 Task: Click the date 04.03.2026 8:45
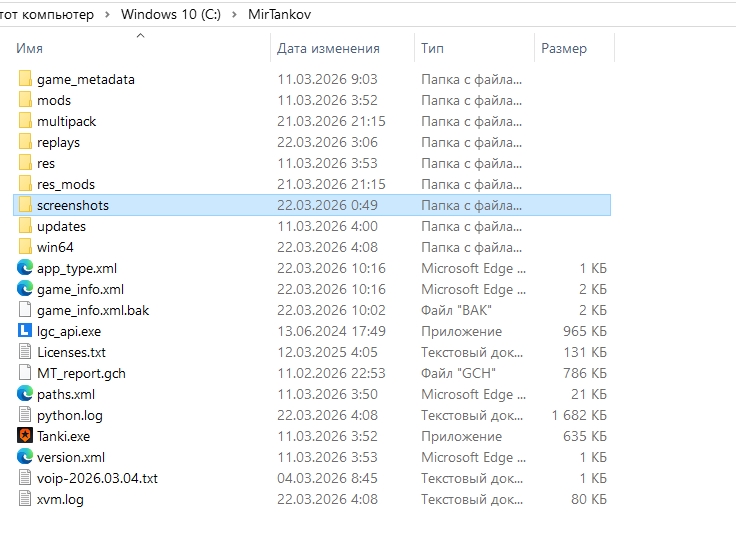click(327, 478)
